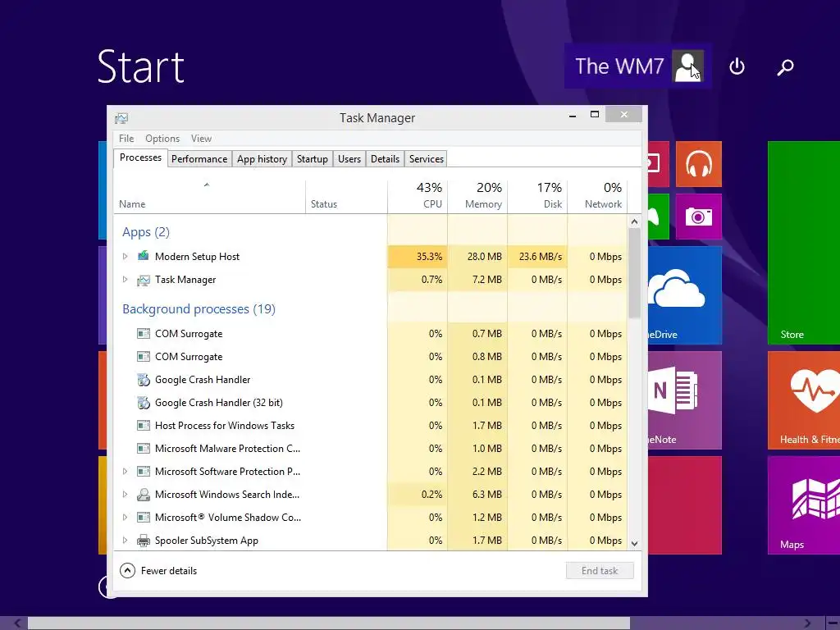Switch to the Performance tab

coord(199,158)
